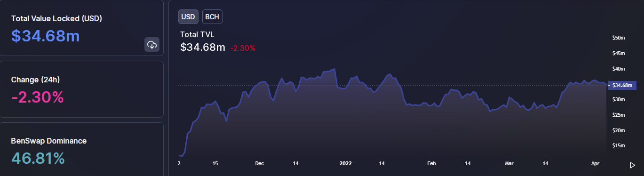Image resolution: width=644 pixels, height=176 pixels.
Task: Click the Feb label on the time axis
Action: 431,163
